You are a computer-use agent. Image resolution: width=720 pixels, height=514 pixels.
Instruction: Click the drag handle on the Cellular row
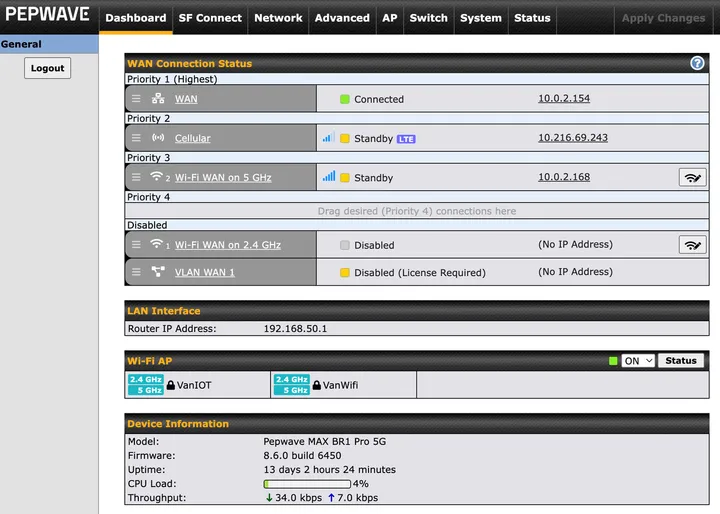136,138
